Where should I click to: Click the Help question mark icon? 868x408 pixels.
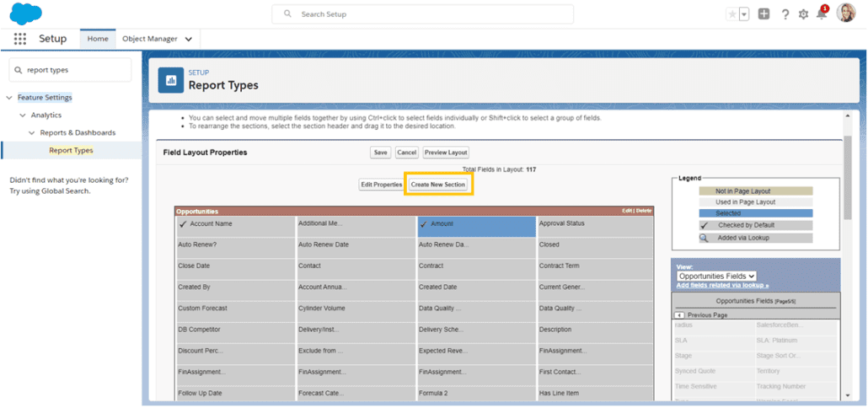click(x=785, y=14)
